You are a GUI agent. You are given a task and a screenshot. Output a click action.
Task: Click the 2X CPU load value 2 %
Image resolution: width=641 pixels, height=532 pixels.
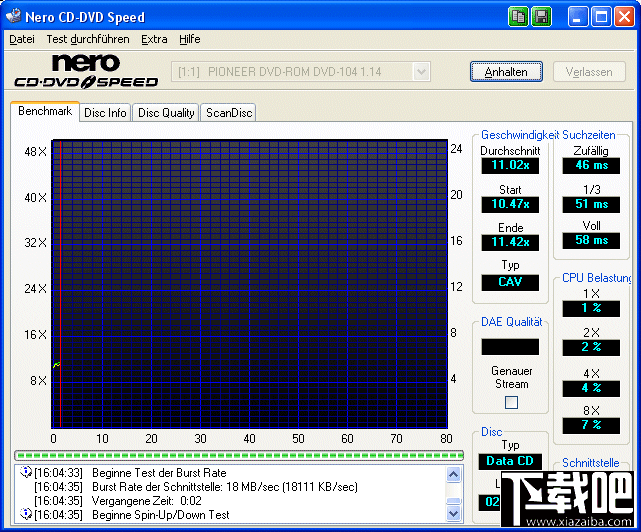coord(591,348)
